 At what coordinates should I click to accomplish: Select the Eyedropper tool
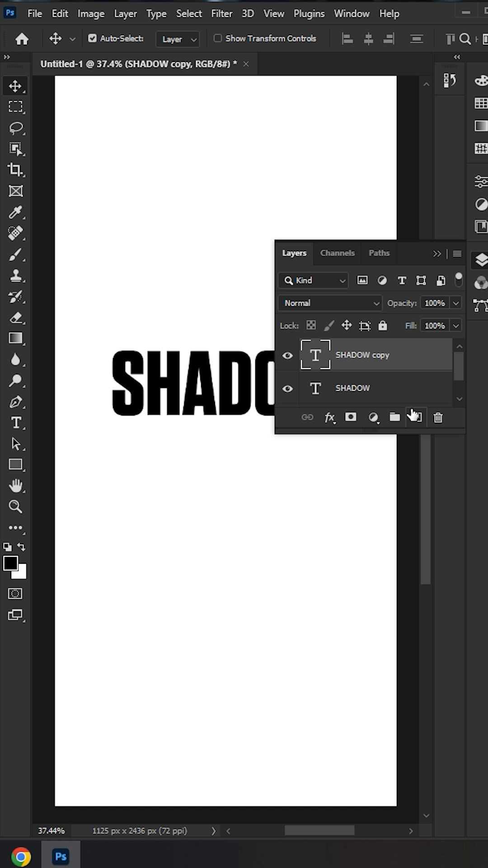tap(15, 212)
